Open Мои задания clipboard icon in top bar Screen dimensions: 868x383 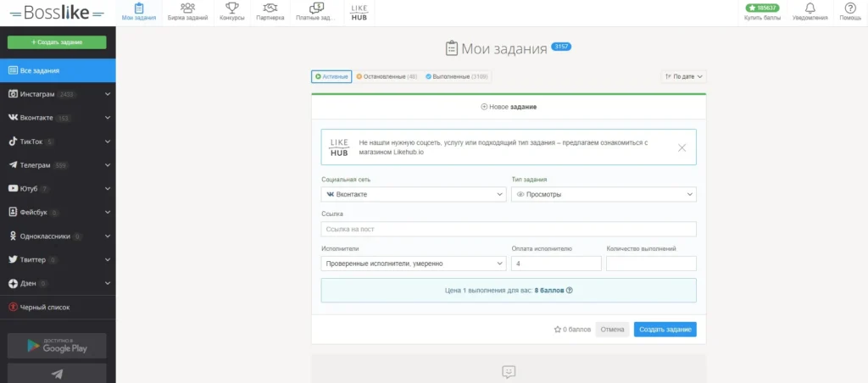139,8
